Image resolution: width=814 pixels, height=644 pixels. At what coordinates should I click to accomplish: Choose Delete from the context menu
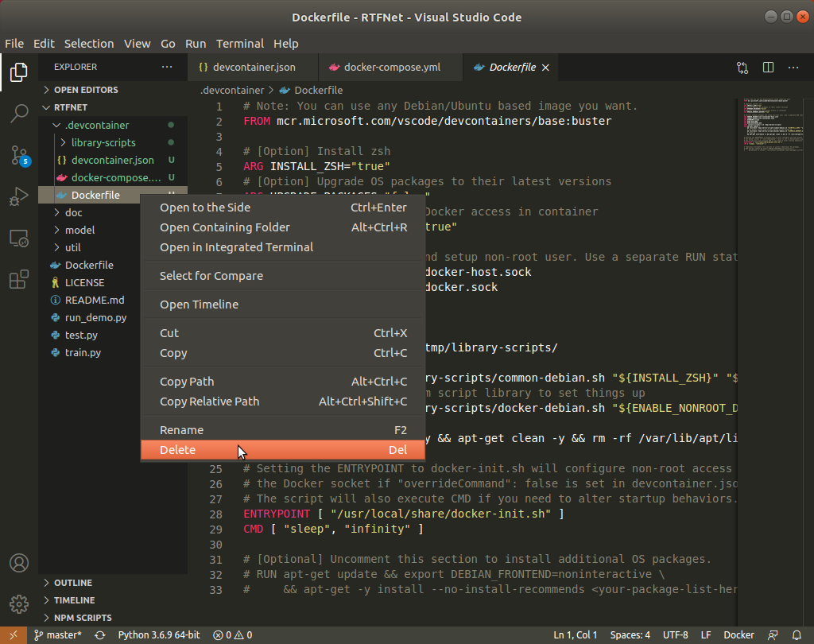(283, 450)
